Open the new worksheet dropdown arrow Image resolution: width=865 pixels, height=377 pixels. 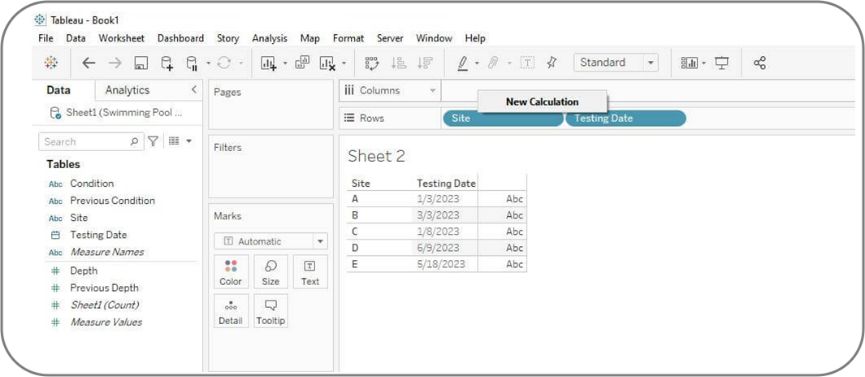click(x=285, y=63)
